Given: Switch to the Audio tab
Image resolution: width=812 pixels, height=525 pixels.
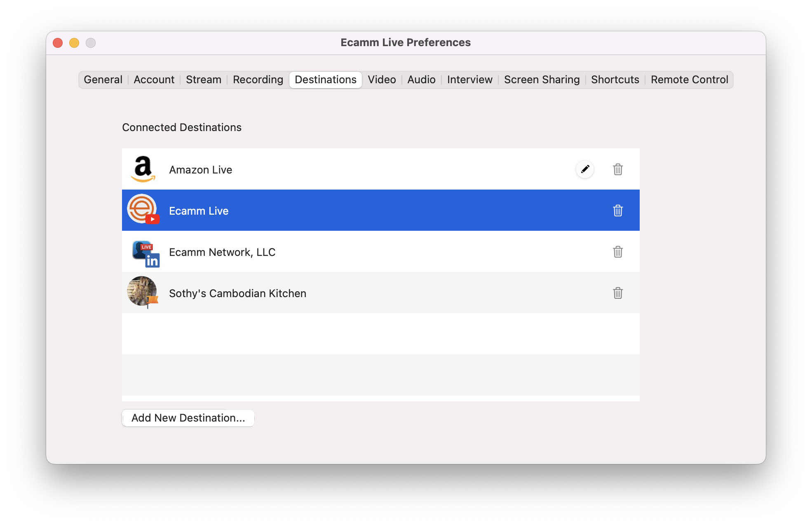Looking at the screenshot, I should click(x=422, y=80).
